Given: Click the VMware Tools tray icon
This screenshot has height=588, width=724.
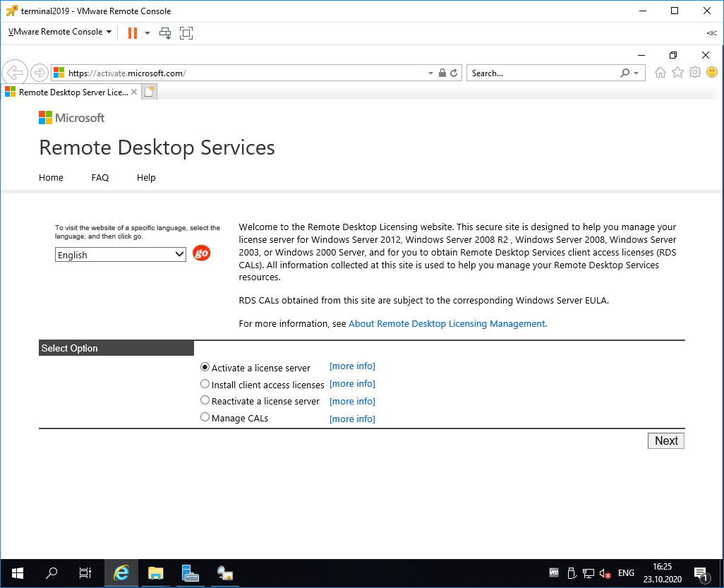Looking at the screenshot, I should 554,572.
